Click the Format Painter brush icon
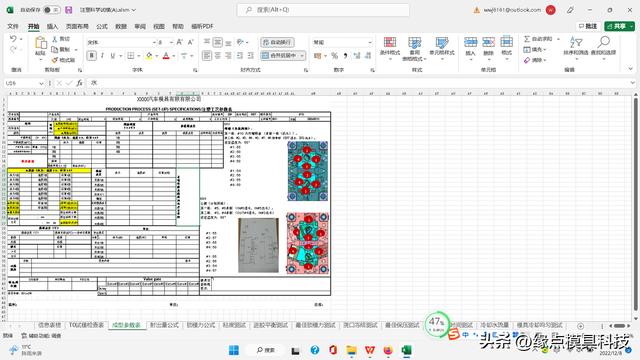The image size is (640, 360). tap(55, 60)
